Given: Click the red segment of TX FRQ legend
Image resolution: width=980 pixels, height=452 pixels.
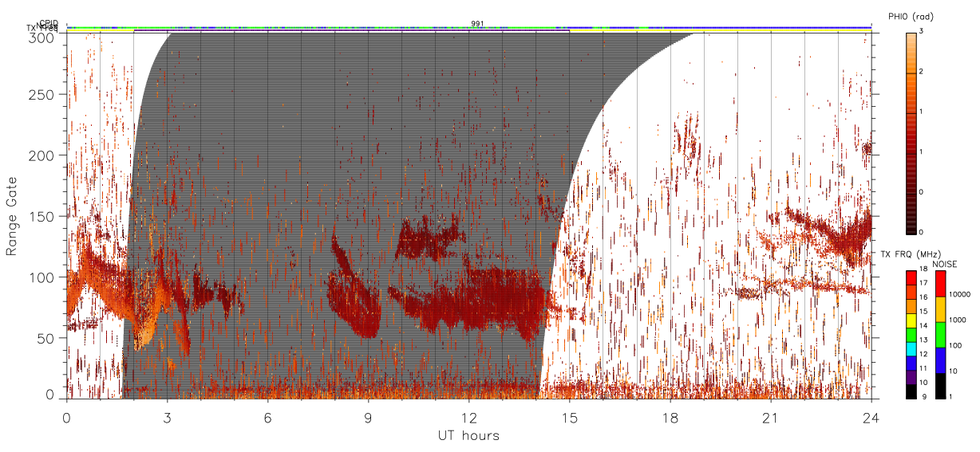Looking at the screenshot, I should coord(911,277).
